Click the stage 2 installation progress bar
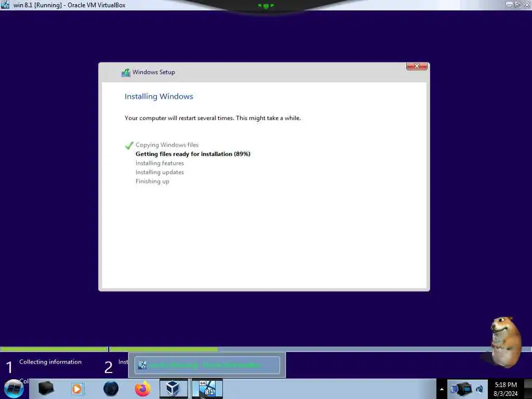This screenshot has height=399, width=532. [x=320, y=349]
